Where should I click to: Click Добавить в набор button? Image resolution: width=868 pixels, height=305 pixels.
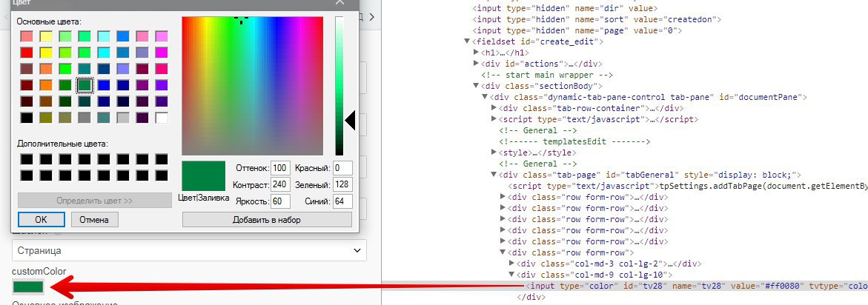[267, 219]
